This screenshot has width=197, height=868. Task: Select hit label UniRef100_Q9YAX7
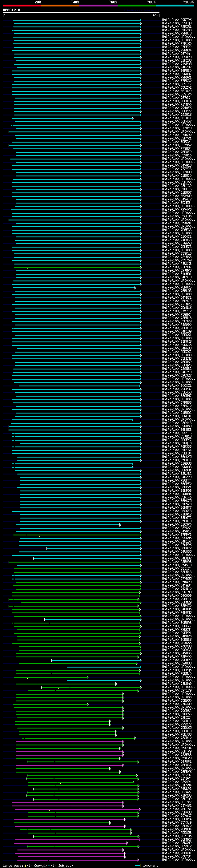177,816
